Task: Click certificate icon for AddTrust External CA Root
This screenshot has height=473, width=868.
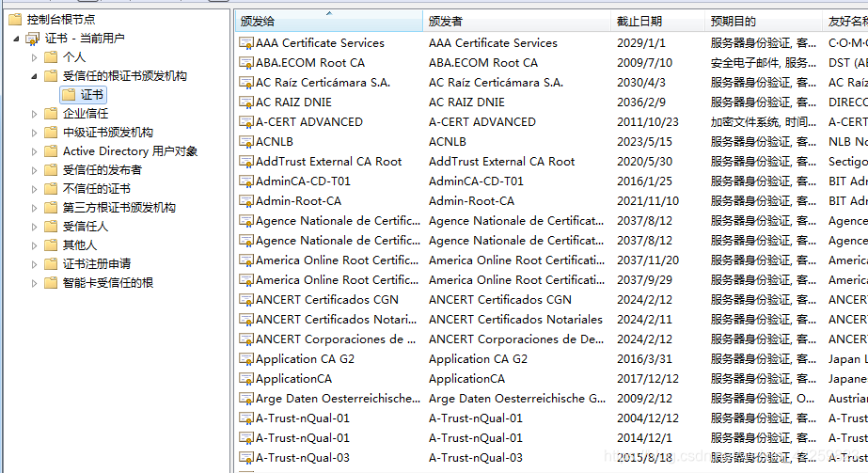Action: 245,162
